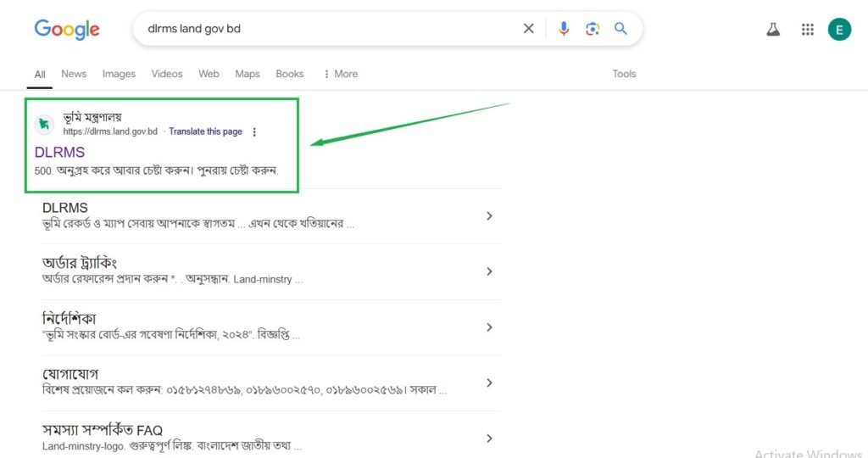Click the https://dlrms.land.gov.bd URL text
Viewport: 868px width, 458px height.
click(x=110, y=131)
